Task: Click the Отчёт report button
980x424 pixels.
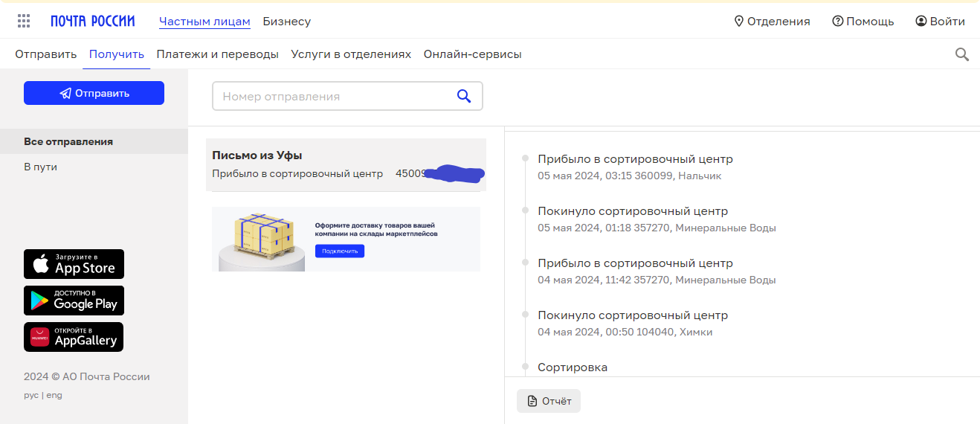Action: [549, 401]
